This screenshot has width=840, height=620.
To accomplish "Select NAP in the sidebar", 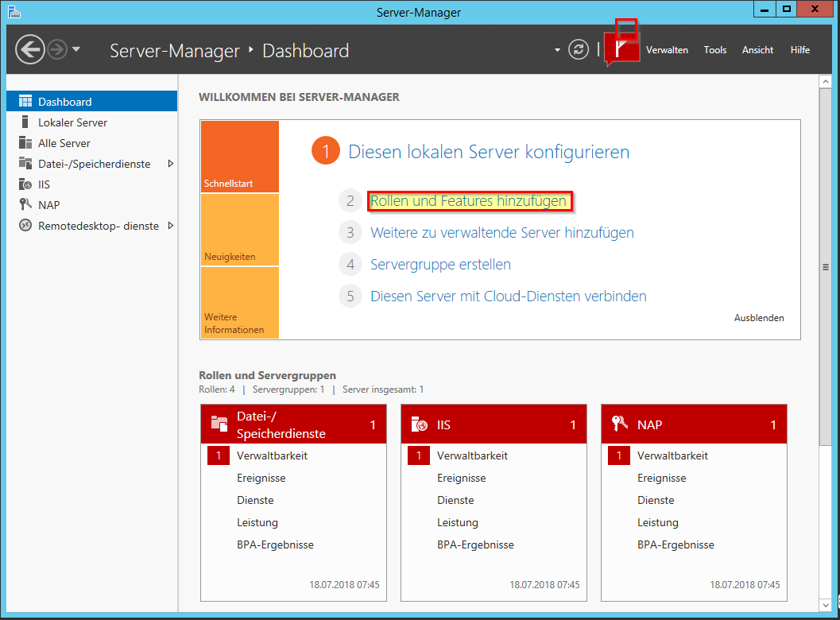I will click(91, 205).
